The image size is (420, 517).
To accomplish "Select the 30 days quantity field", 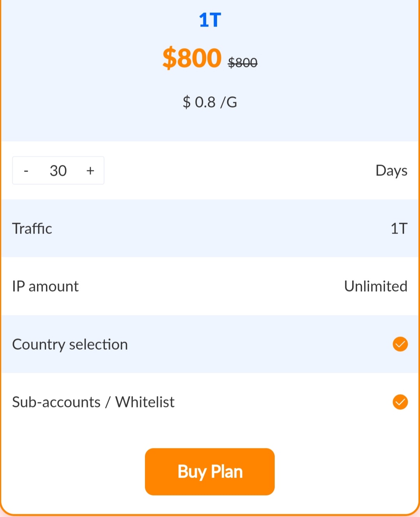I will coord(58,171).
